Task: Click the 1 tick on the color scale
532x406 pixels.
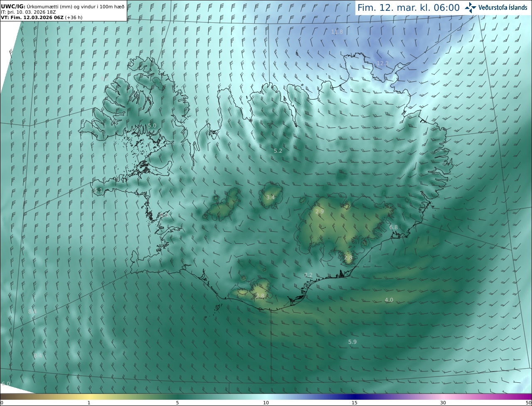Action: (89, 403)
